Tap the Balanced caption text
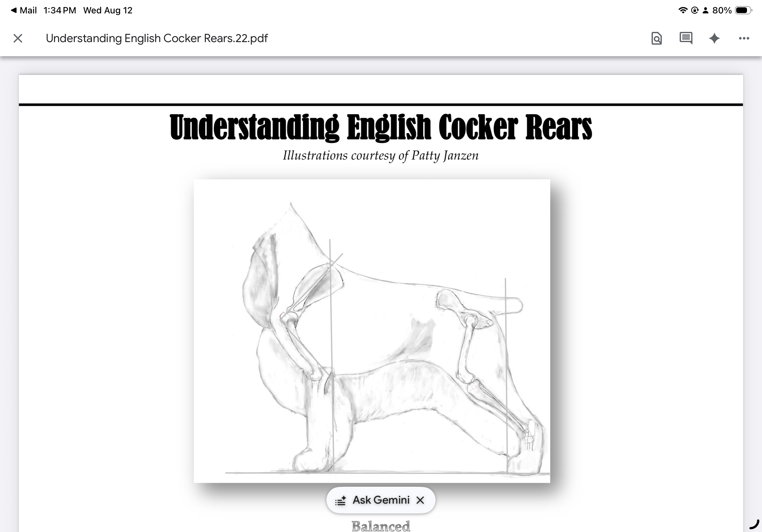Screen dimensions: 762x532 click(x=381, y=526)
